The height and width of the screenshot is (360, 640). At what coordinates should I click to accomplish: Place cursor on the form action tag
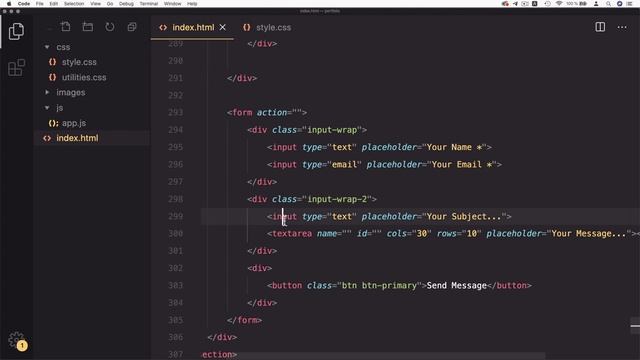(267, 112)
